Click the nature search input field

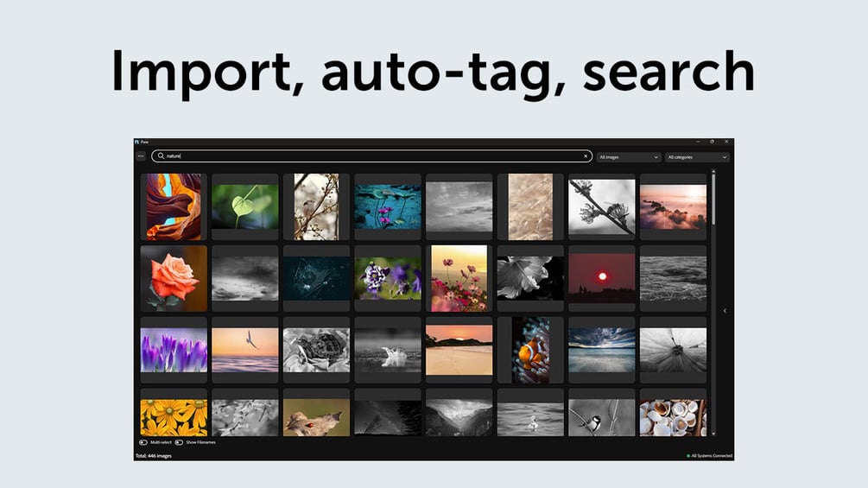pyautogui.click(x=372, y=156)
